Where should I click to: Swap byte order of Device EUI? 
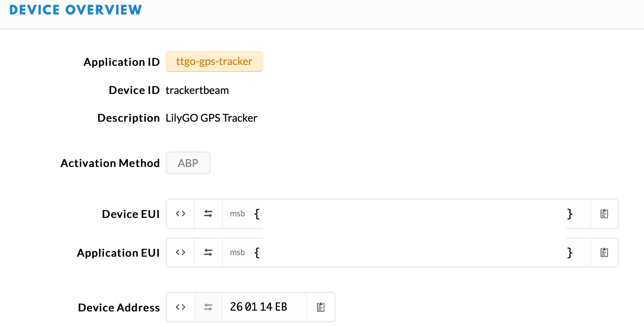pos(208,214)
